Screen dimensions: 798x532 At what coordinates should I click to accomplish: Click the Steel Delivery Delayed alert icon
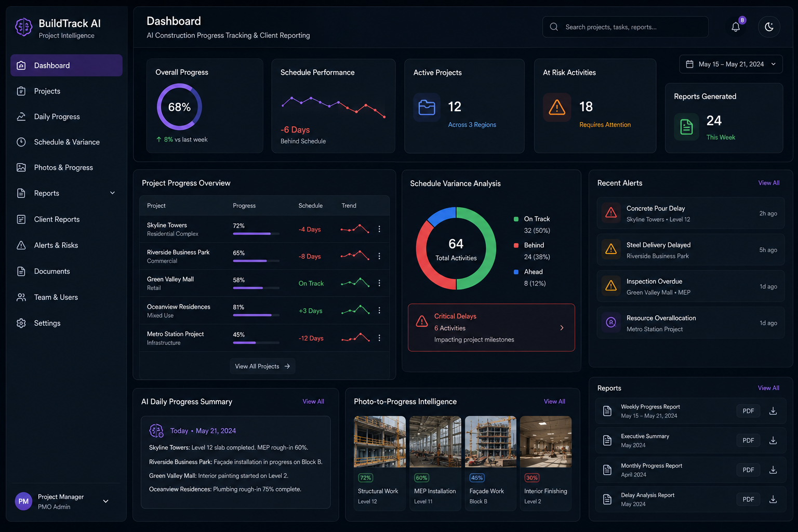point(611,250)
